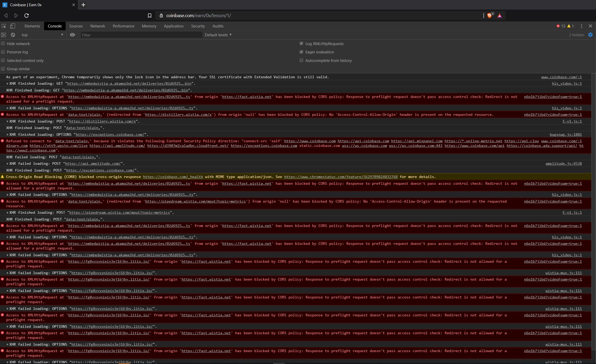Show the console sidebar panel icon
This screenshot has height=364, width=596.
pyautogui.click(x=4, y=35)
